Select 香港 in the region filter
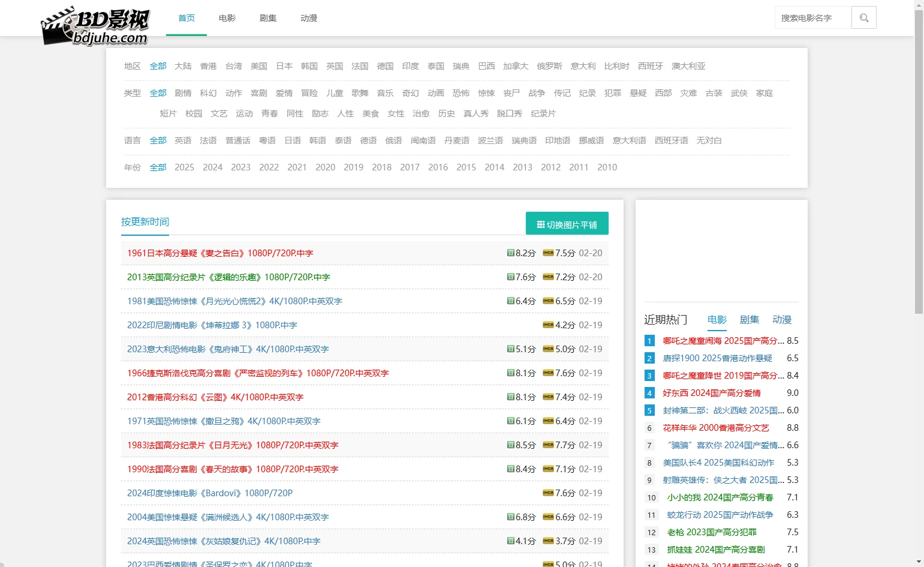This screenshot has height=567, width=924. [208, 66]
